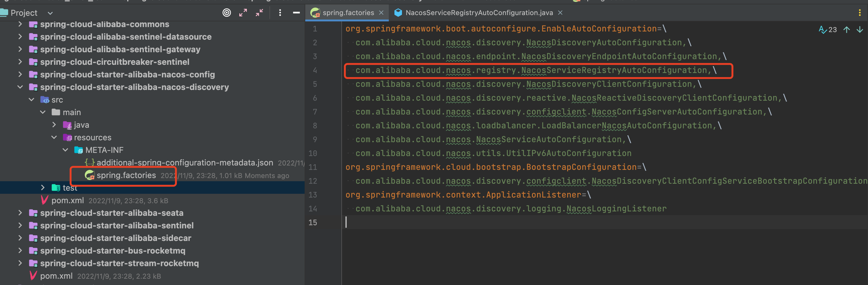Select the java source folder
868x285 pixels.
click(x=82, y=125)
